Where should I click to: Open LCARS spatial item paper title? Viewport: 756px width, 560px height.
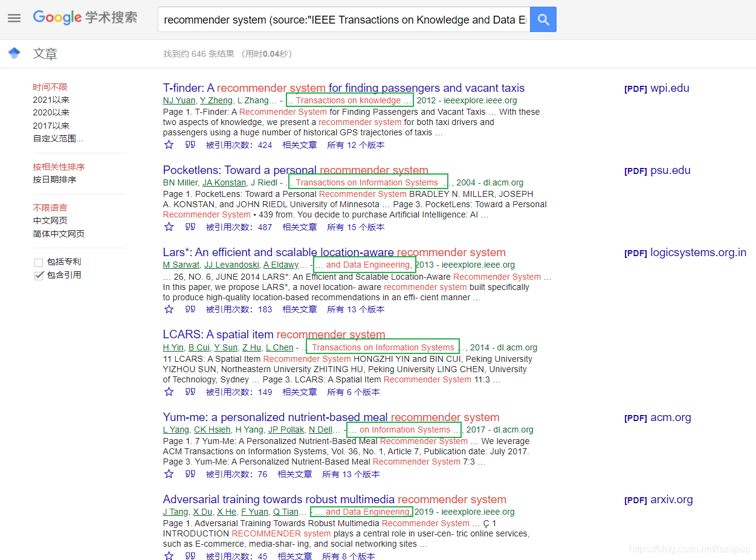[x=274, y=334]
